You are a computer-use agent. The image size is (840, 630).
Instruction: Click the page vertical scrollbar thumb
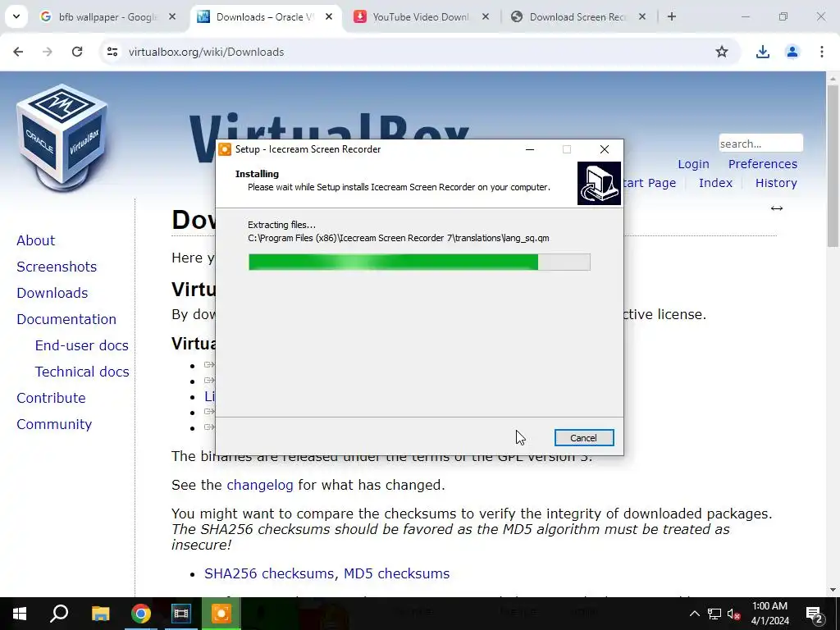click(x=833, y=165)
